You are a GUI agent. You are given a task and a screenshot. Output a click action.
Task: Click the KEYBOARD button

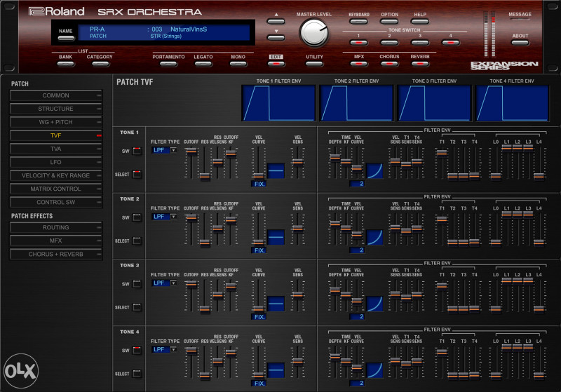[358, 21]
